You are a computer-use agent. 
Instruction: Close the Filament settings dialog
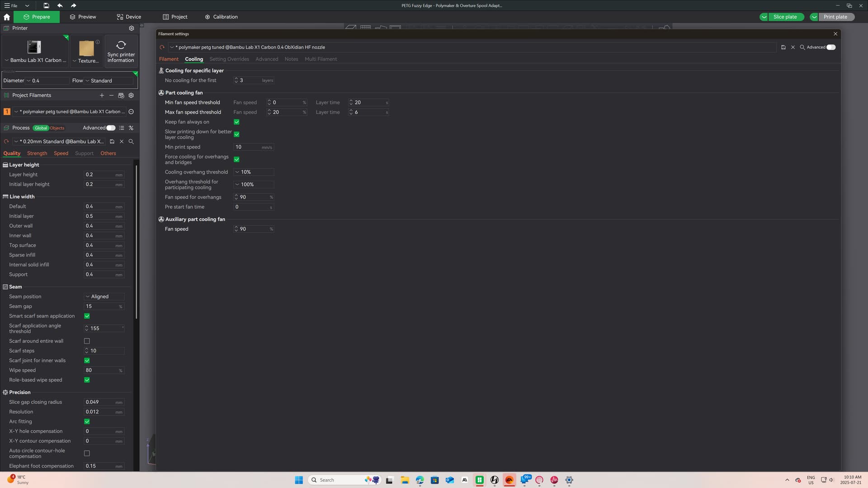coord(835,34)
